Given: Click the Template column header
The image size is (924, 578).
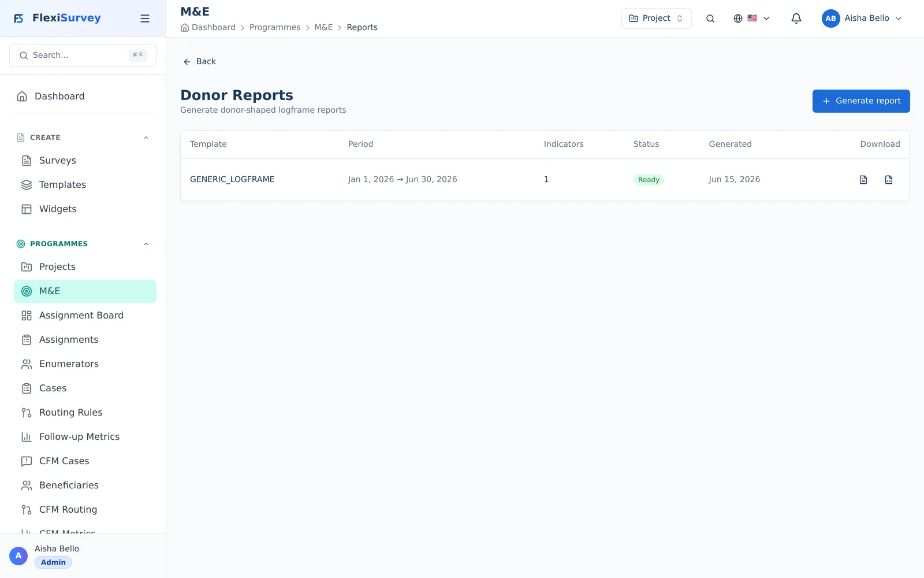Looking at the screenshot, I should tap(208, 144).
